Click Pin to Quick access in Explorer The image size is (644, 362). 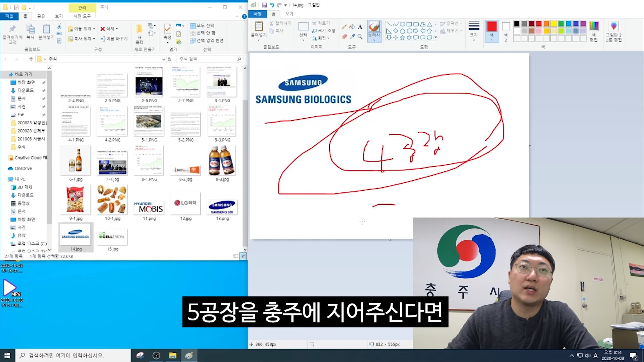point(12,34)
